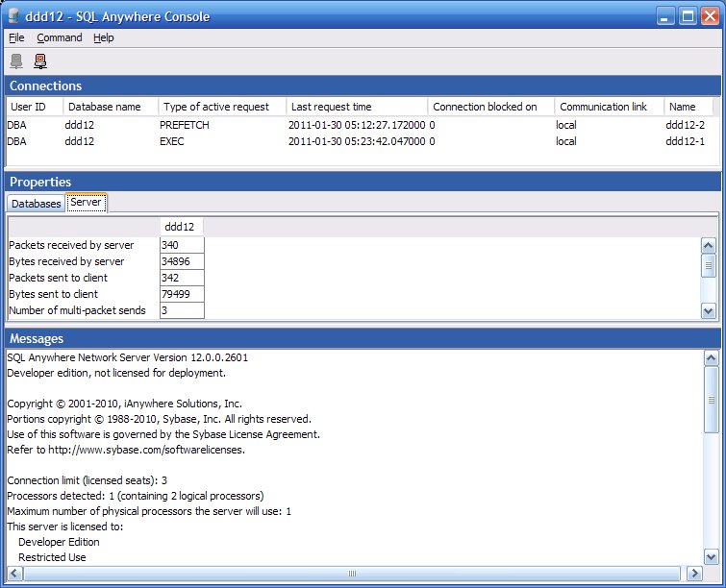This screenshot has height=588, width=726.
Task: Sort by Database name column header
Action: [x=111, y=107]
